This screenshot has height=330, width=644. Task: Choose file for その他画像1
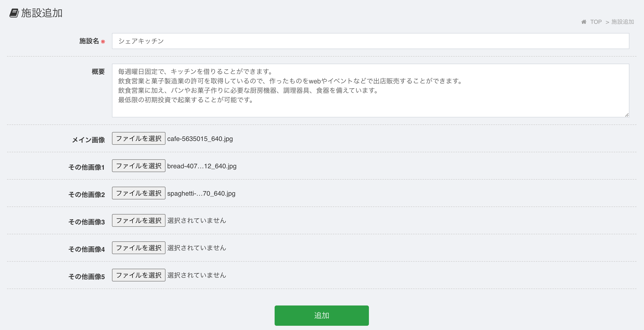click(139, 166)
